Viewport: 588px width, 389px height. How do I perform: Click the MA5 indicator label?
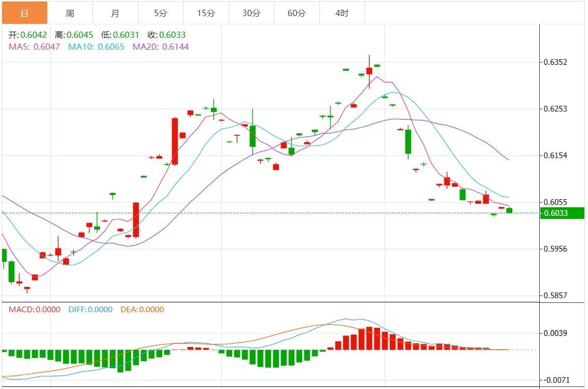(34, 47)
